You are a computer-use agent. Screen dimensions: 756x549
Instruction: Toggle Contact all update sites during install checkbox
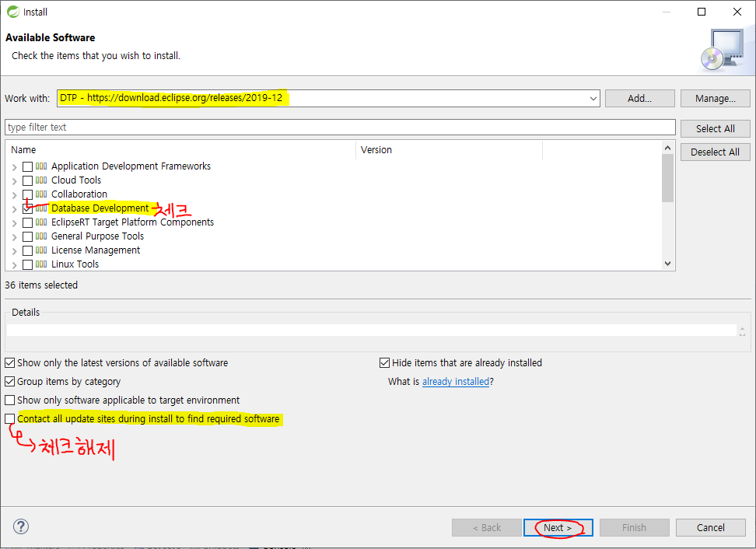[x=9, y=419]
